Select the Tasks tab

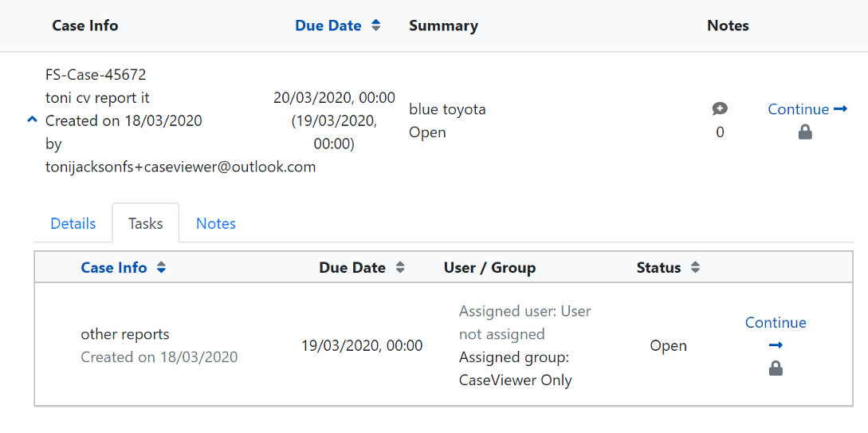click(146, 223)
